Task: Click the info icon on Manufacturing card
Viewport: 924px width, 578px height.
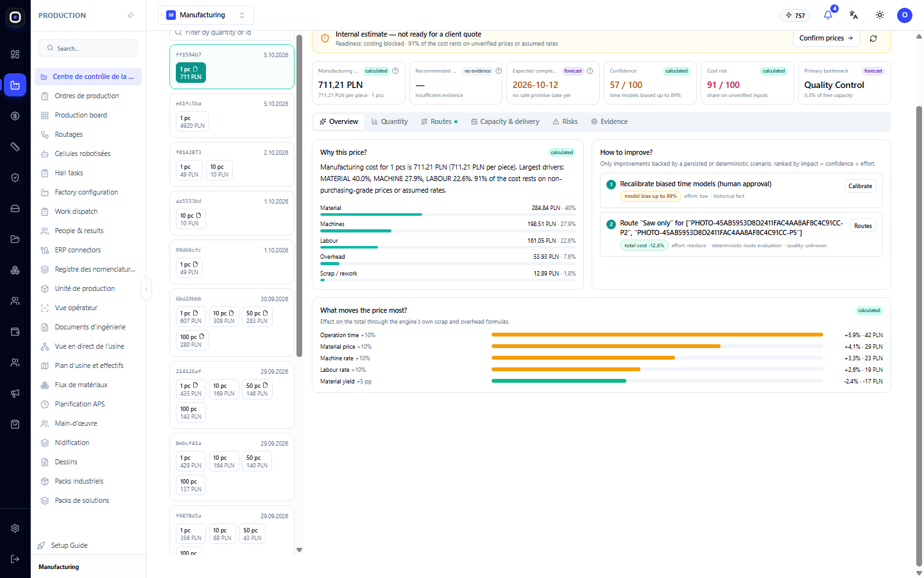Action: pos(395,71)
